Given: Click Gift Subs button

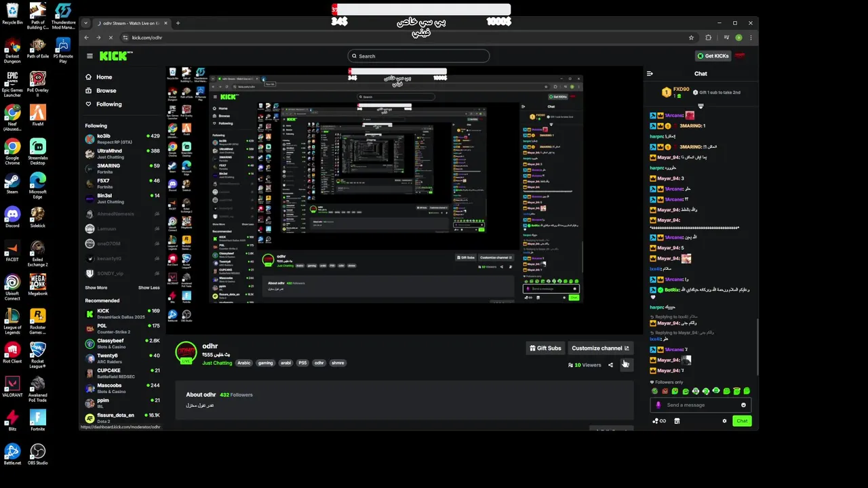Looking at the screenshot, I should 545,348.
